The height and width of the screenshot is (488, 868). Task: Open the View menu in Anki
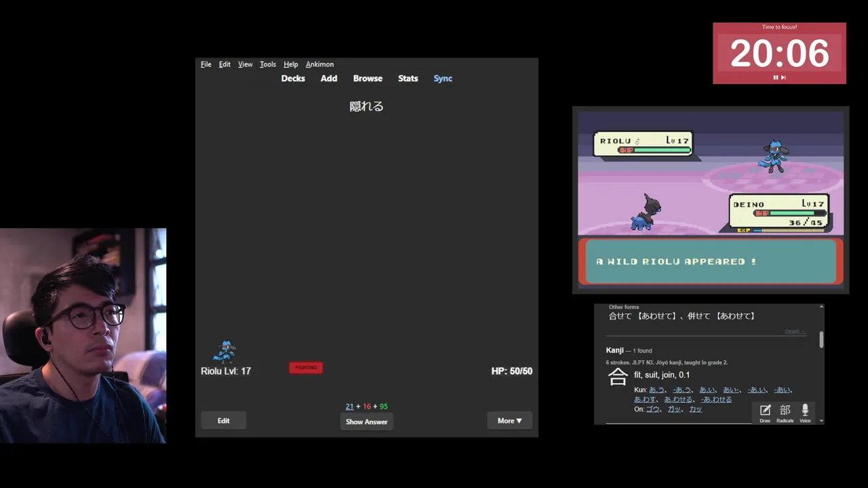pyautogui.click(x=245, y=64)
